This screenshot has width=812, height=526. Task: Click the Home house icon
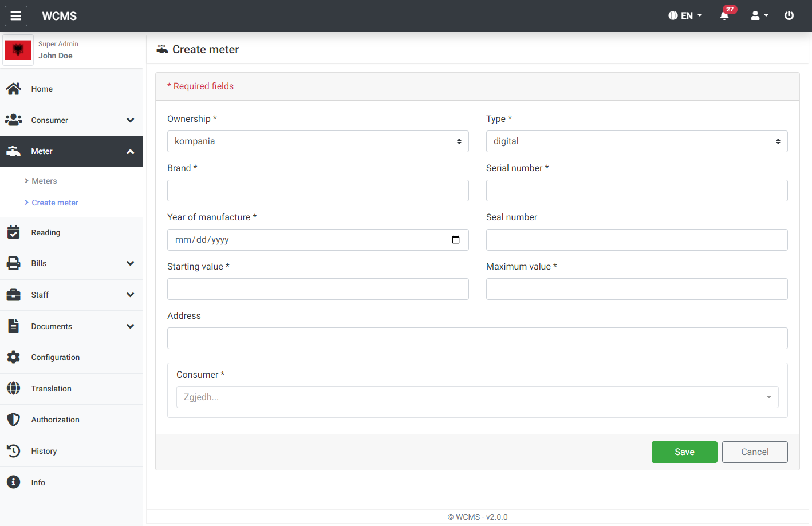(x=14, y=89)
